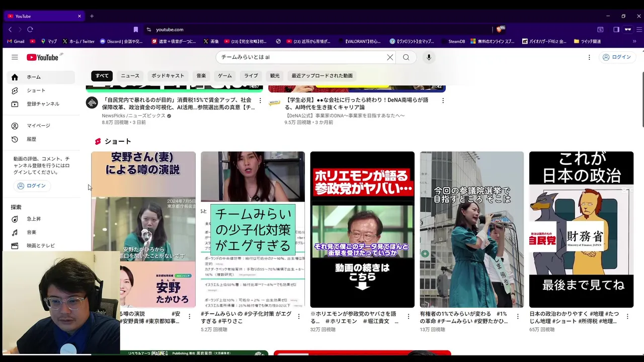Open options for 有権者の1% short
Image resolution: width=644 pixels, height=362 pixels.
click(518, 316)
